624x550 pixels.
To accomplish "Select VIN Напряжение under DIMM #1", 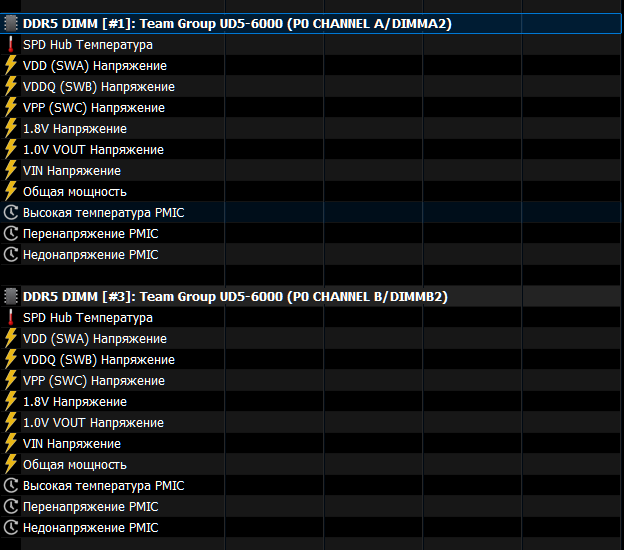I will click(x=72, y=171).
